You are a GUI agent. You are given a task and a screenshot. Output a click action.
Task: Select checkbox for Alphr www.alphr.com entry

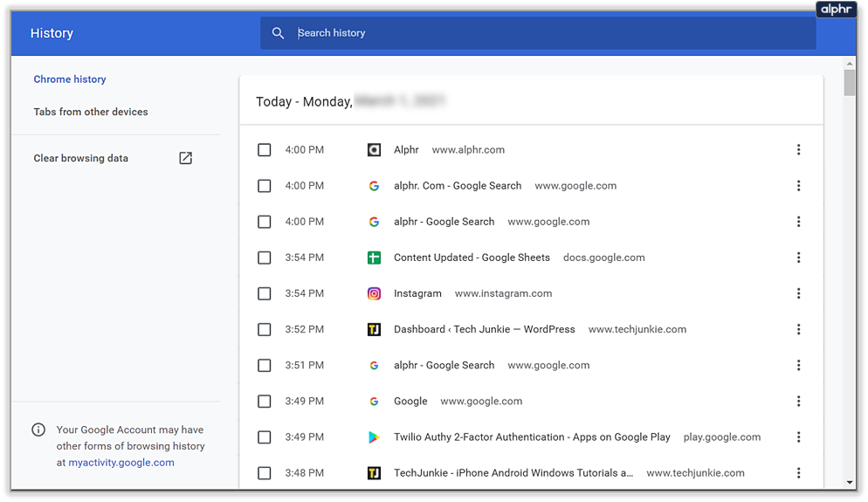pos(265,150)
